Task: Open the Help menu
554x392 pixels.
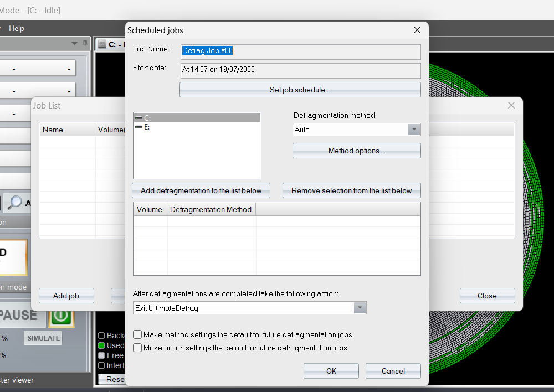Action: [17, 28]
